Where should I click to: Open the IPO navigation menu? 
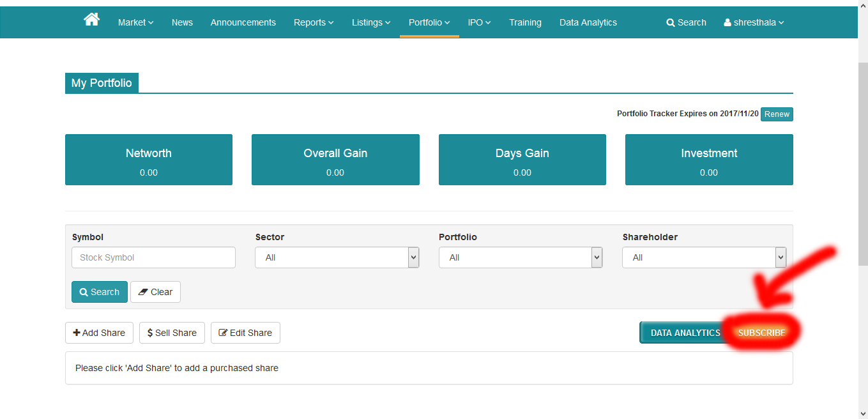[x=479, y=22]
